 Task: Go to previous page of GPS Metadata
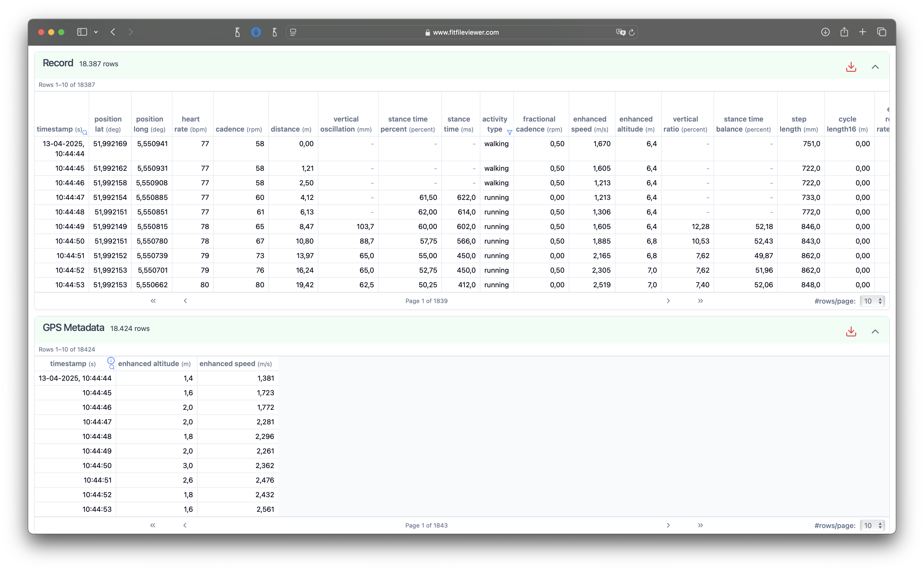click(185, 525)
